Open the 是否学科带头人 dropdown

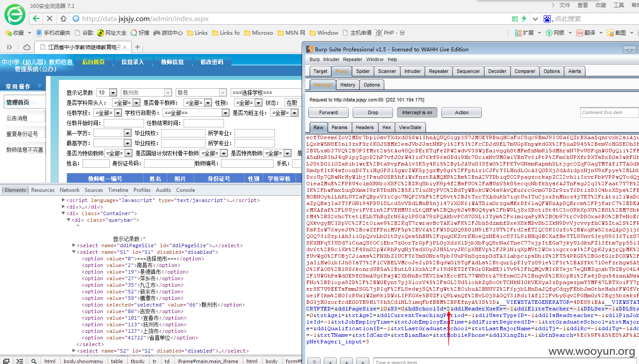[126, 103]
